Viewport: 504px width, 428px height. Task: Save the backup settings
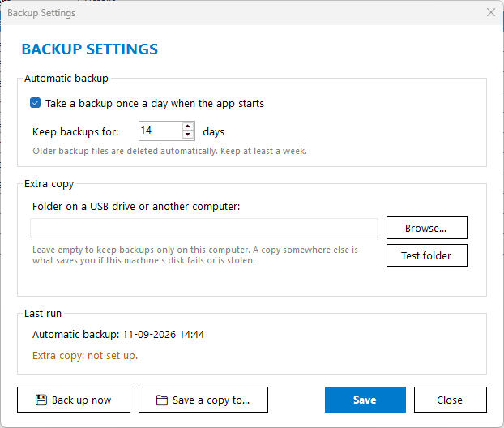coord(365,400)
